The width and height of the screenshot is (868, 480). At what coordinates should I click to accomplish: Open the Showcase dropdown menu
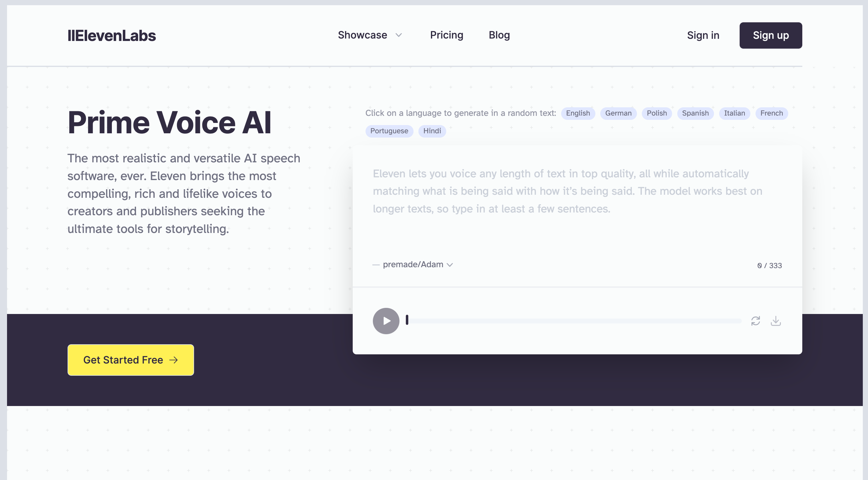click(363, 35)
